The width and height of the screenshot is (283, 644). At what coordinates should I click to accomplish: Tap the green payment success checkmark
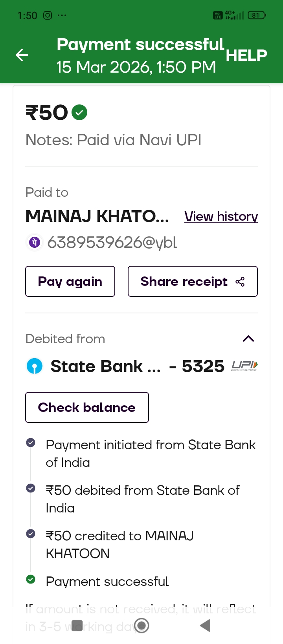tap(80, 113)
